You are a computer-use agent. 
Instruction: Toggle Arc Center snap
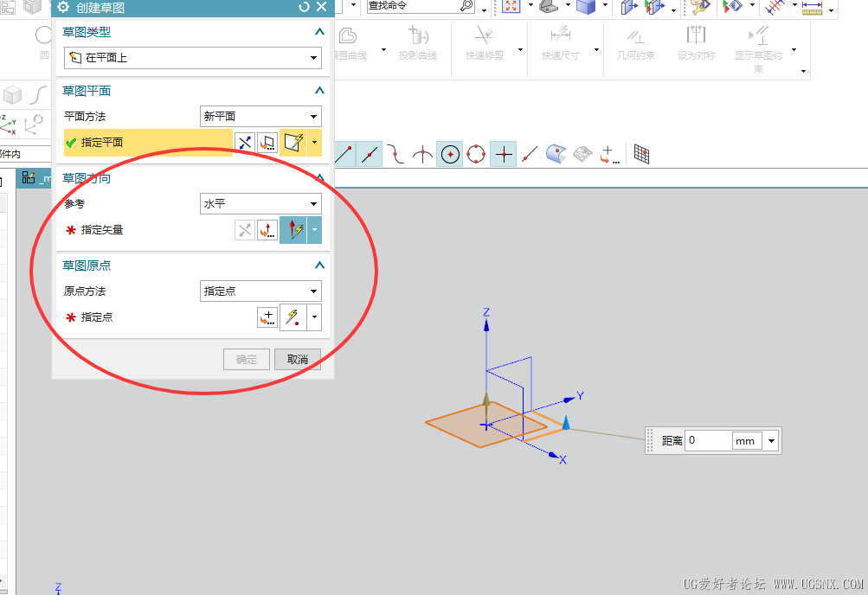coord(450,154)
